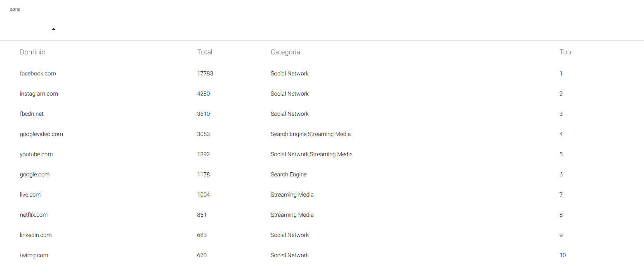The image size is (644, 272).
Task: Select the instagram.com domain cell
Action: 39,94
